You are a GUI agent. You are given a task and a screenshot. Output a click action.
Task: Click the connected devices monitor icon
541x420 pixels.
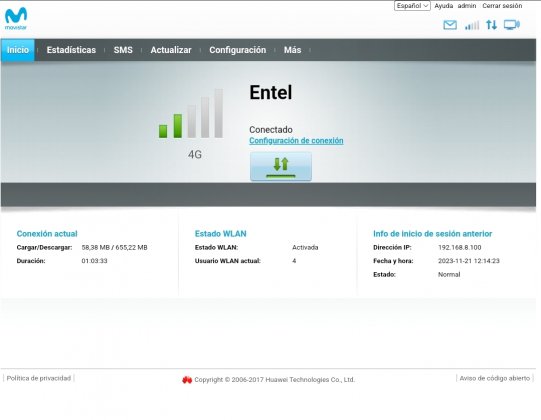click(x=512, y=25)
